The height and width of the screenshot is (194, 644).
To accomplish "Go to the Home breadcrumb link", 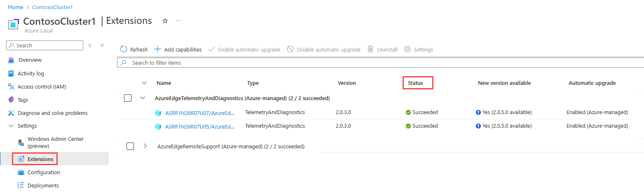I will pos(16,7).
